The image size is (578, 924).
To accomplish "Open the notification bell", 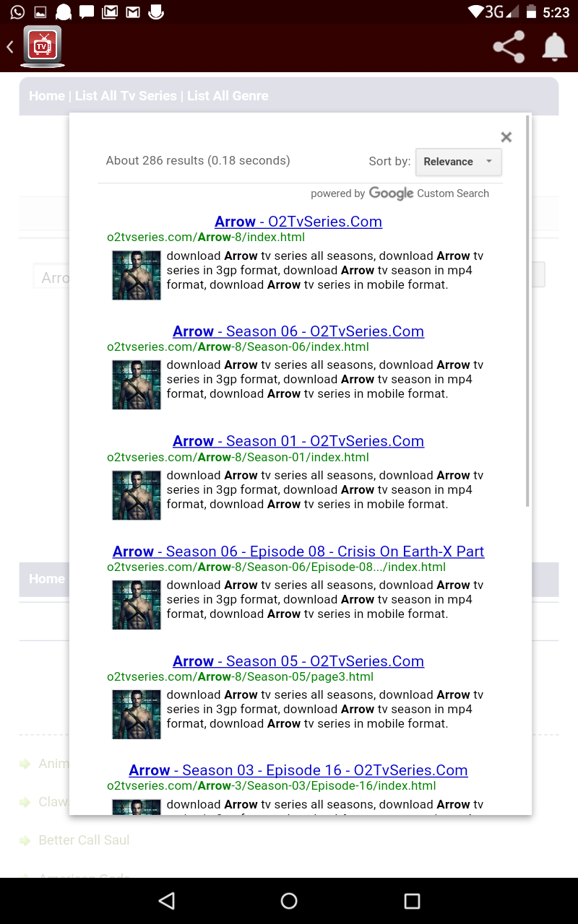I will click(554, 48).
